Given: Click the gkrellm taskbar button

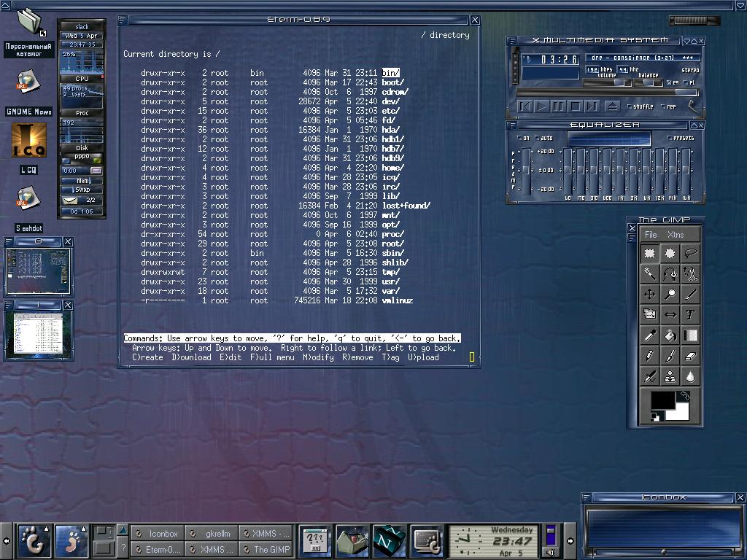Looking at the screenshot, I should [212, 533].
